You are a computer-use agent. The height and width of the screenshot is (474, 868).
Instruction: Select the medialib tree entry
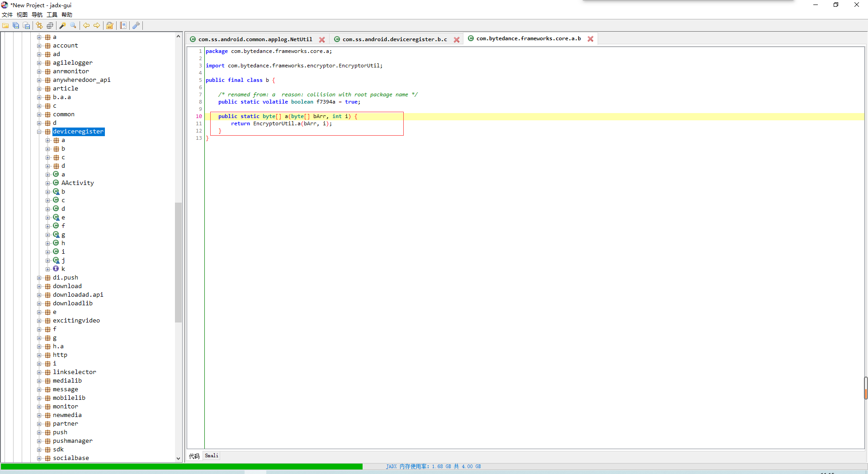(67, 381)
